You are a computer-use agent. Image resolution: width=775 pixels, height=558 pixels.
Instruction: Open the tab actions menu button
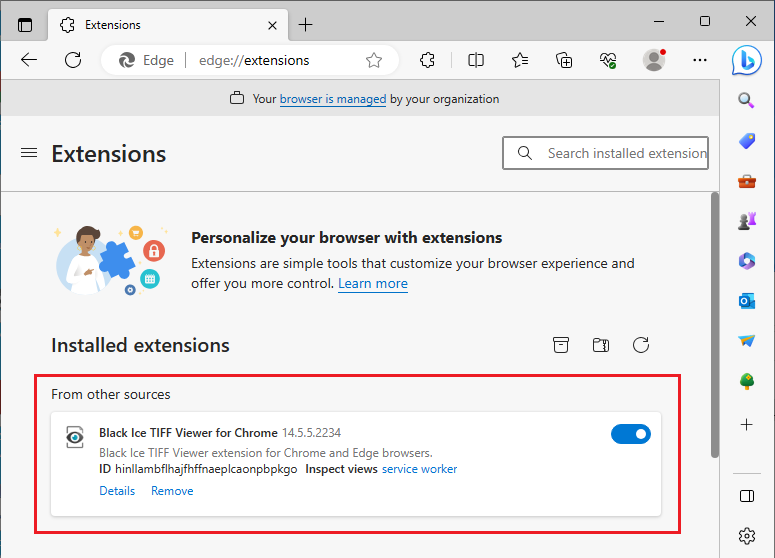(x=25, y=25)
